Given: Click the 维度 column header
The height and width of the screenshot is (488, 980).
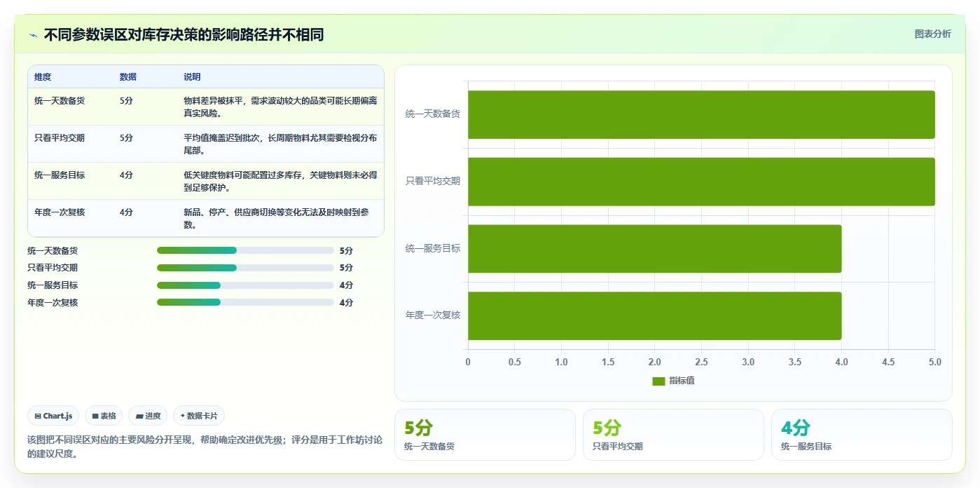Looking at the screenshot, I should coord(43,77).
